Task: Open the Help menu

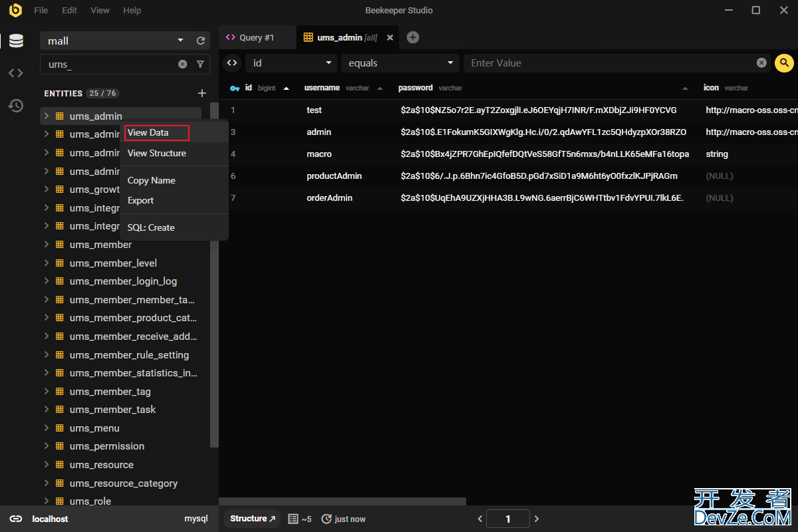Action: coord(132,11)
